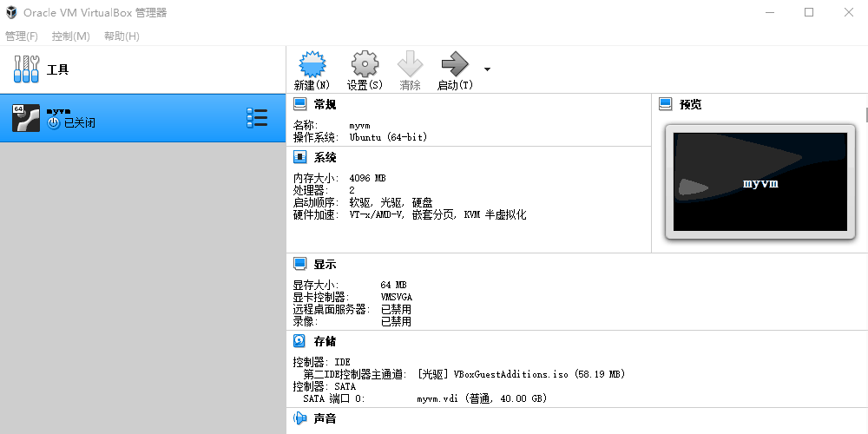
Task: Click the 录像 已禁用 value
Action: pyautogui.click(x=396, y=322)
